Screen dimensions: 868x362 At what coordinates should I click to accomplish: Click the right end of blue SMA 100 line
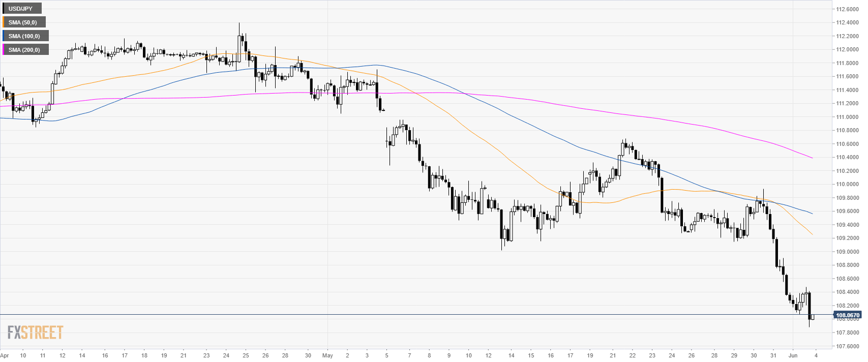812,214
